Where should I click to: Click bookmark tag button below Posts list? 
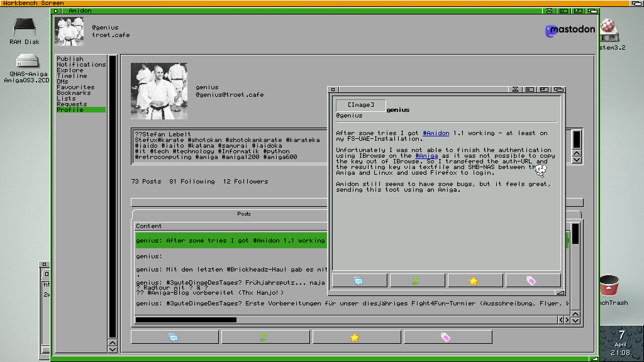click(x=448, y=337)
